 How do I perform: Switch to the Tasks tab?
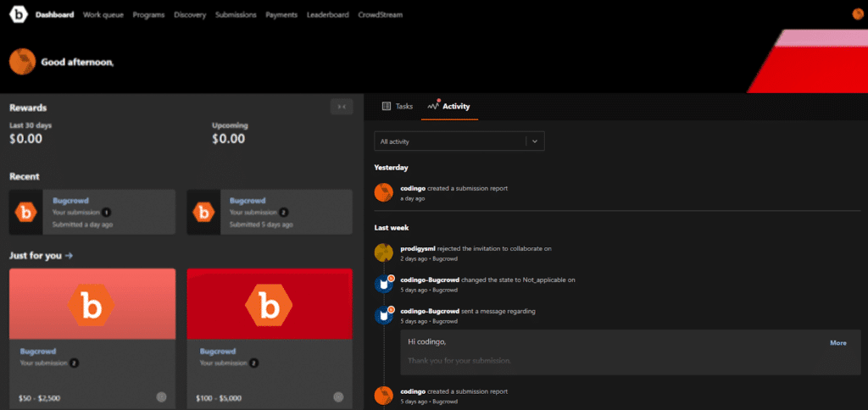pyautogui.click(x=398, y=107)
